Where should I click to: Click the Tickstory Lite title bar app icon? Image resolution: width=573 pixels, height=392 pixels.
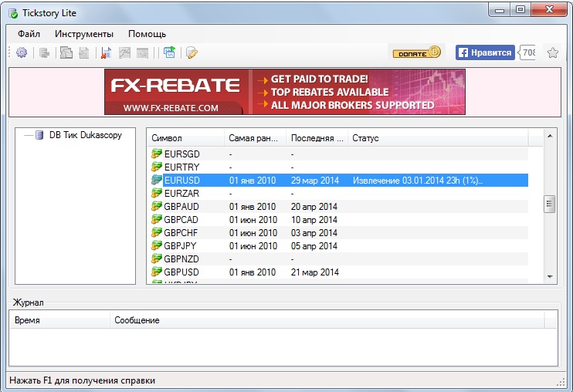[13, 14]
